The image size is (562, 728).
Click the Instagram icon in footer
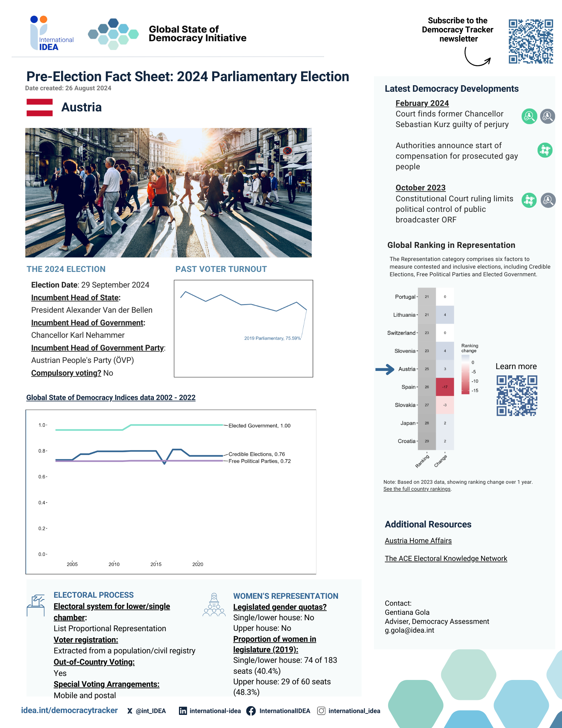321,711
